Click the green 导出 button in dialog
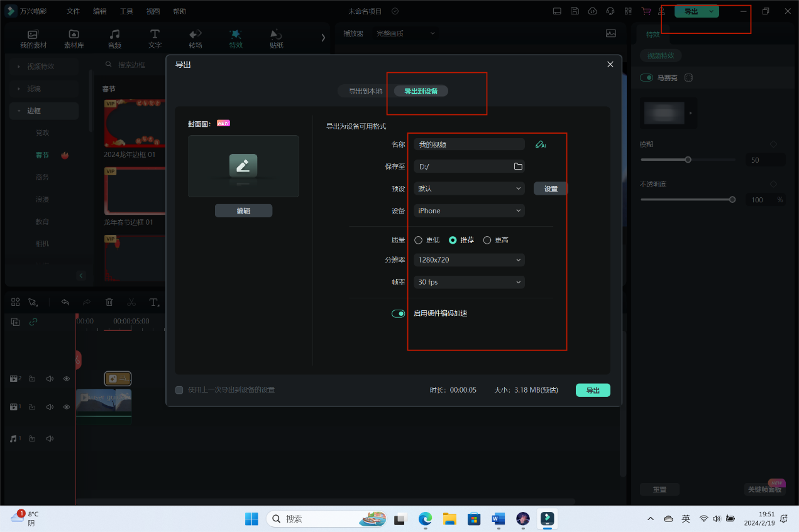The height and width of the screenshot is (532, 799). pyautogui.click(x=593, y=390)
